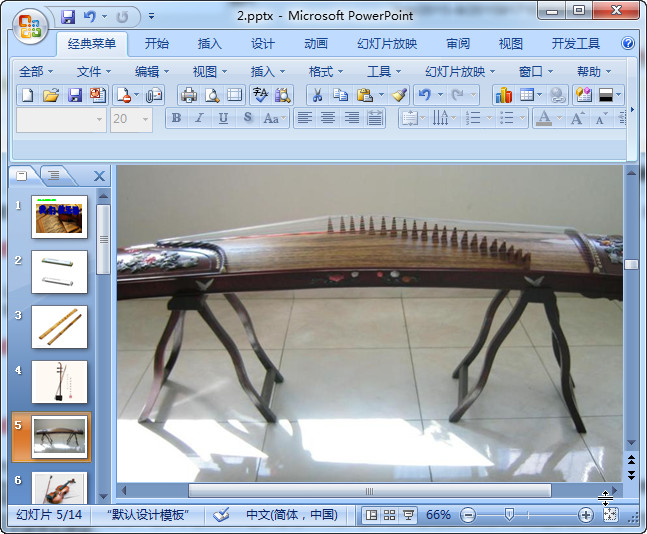Switch to the 审阅 ribbon tab
This screenshot has width=647, height=534.
click(458, 43)
